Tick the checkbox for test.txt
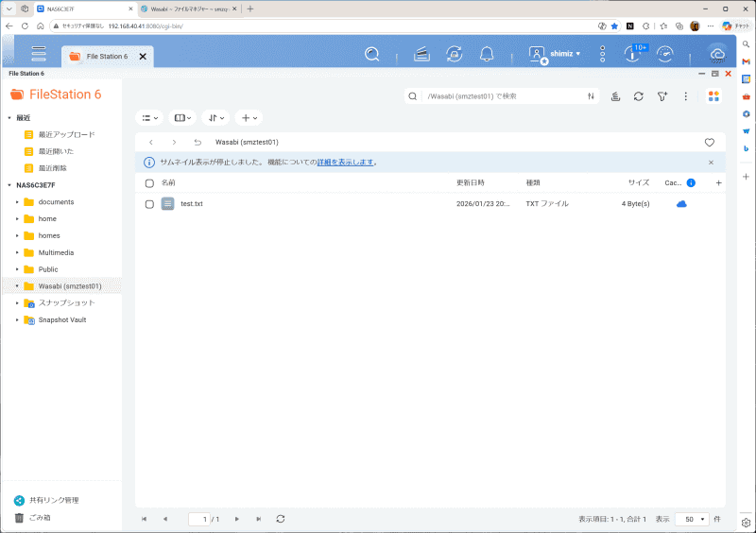The width and height of the screenshot is (756, 533). coord(149,204)
